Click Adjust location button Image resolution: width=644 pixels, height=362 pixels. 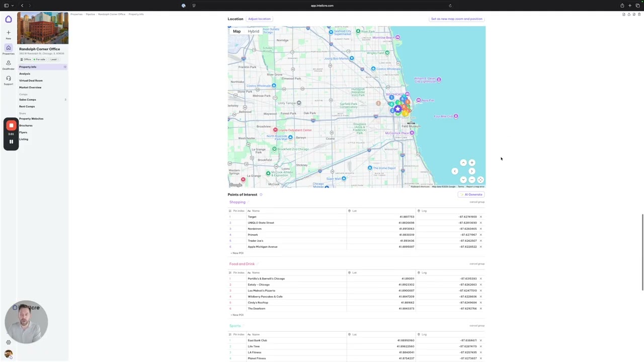[x=259, y=19]
